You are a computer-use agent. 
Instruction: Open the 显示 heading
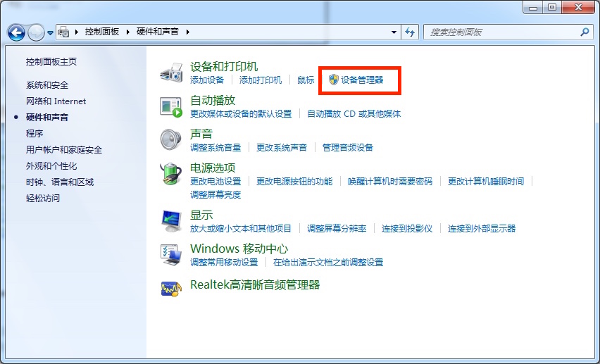pos(201,215)
